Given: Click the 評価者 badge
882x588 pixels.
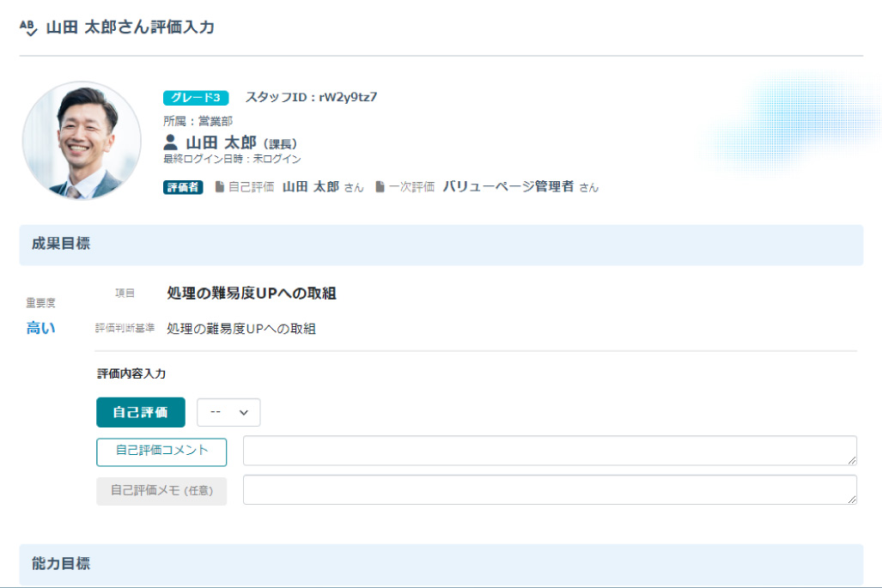Looking at the screenshot, I should click(x=183, y=187).
